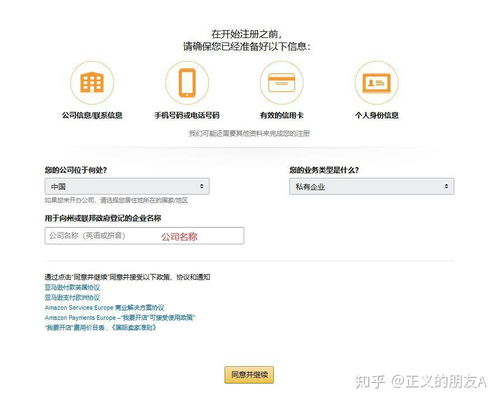Click the 个人身份信息 label
Image resolution: width=499 pixels, height=402 pixels.
(x=377, y=115)
